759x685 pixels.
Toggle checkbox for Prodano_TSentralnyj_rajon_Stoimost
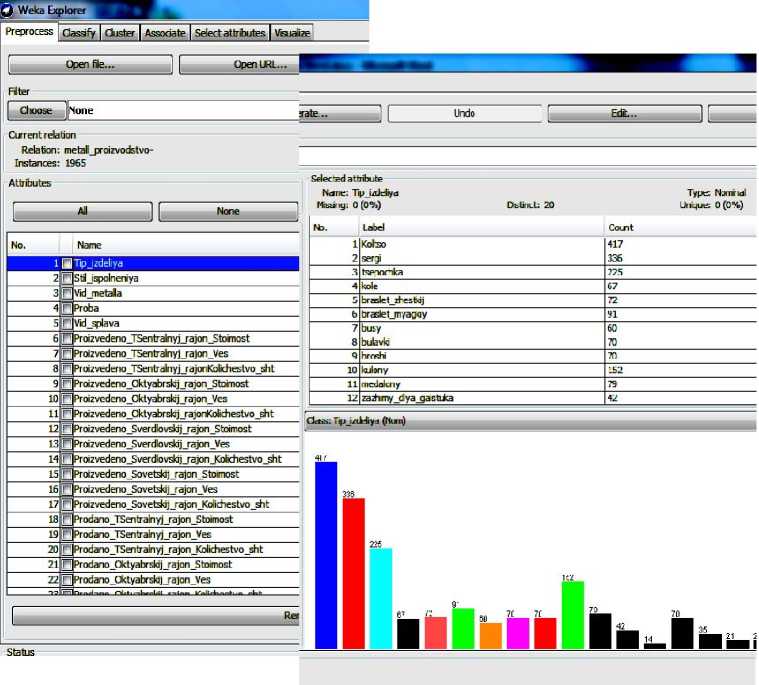(67, 519)
